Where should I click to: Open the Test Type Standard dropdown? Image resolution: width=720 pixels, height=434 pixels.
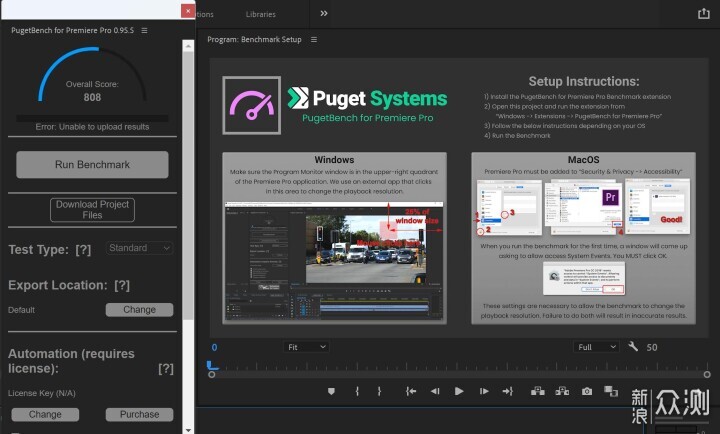[x=140, y=248]
